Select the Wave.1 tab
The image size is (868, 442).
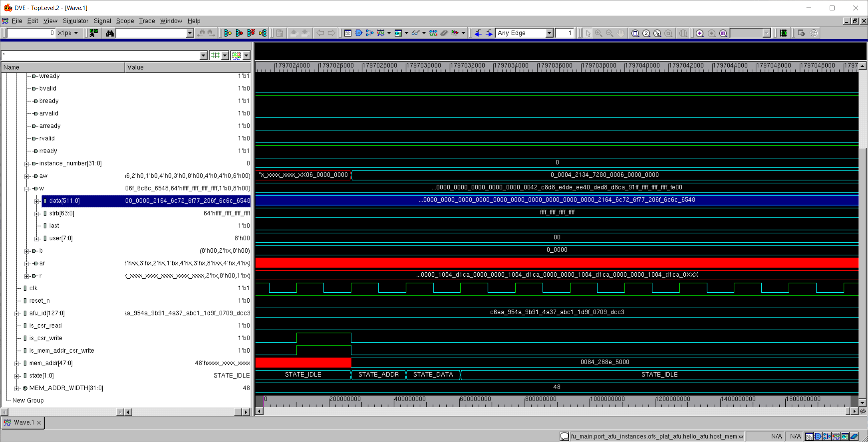coord(23,422)
